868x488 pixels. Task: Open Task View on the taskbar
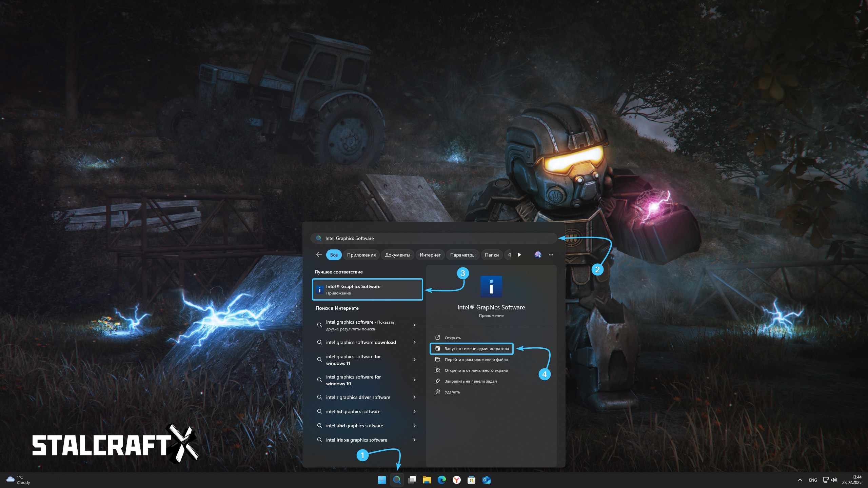point(412,480)
